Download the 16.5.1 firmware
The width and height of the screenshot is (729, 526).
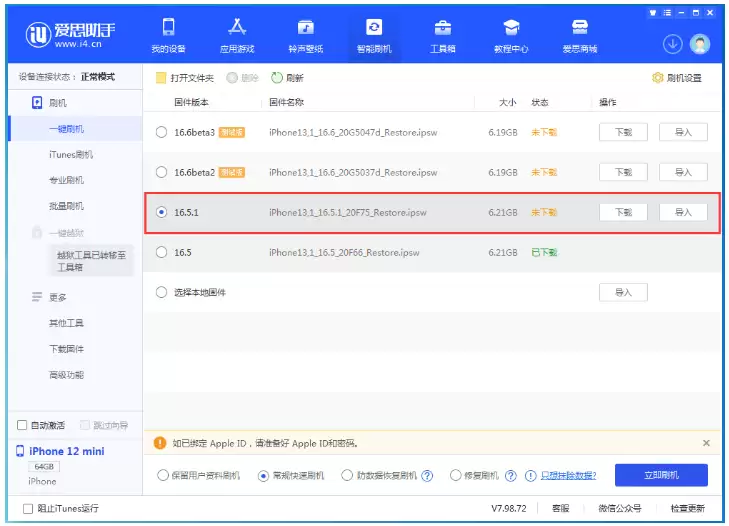(623, 212)
